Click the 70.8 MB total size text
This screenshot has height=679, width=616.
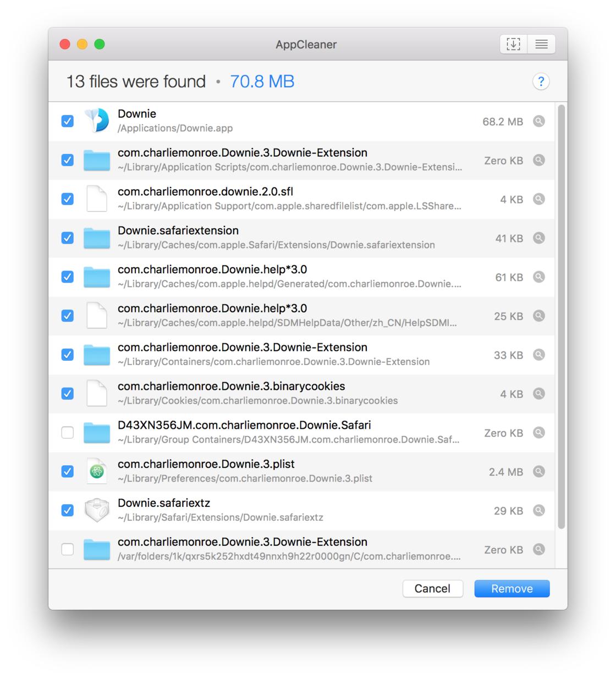[262, 81]
